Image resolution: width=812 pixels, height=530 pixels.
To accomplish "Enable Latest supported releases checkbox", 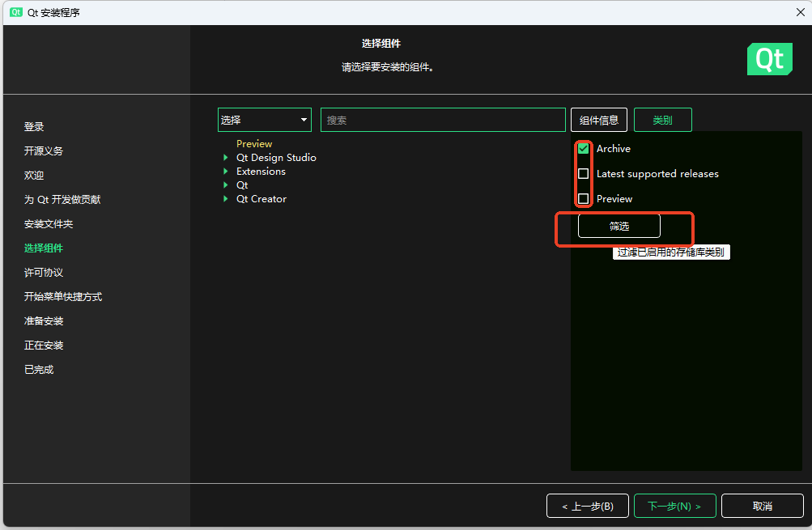I will click(x=583, y=173).
